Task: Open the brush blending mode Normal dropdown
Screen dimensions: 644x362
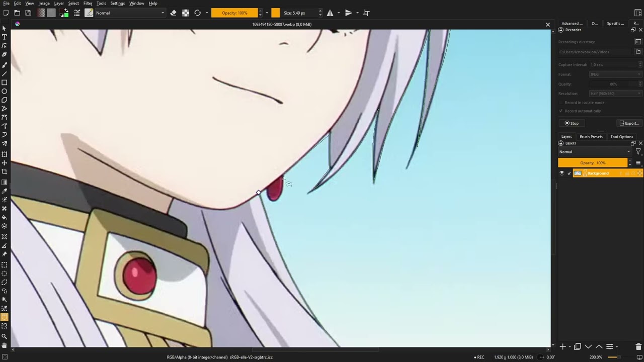Action: [x=130, y=13]
